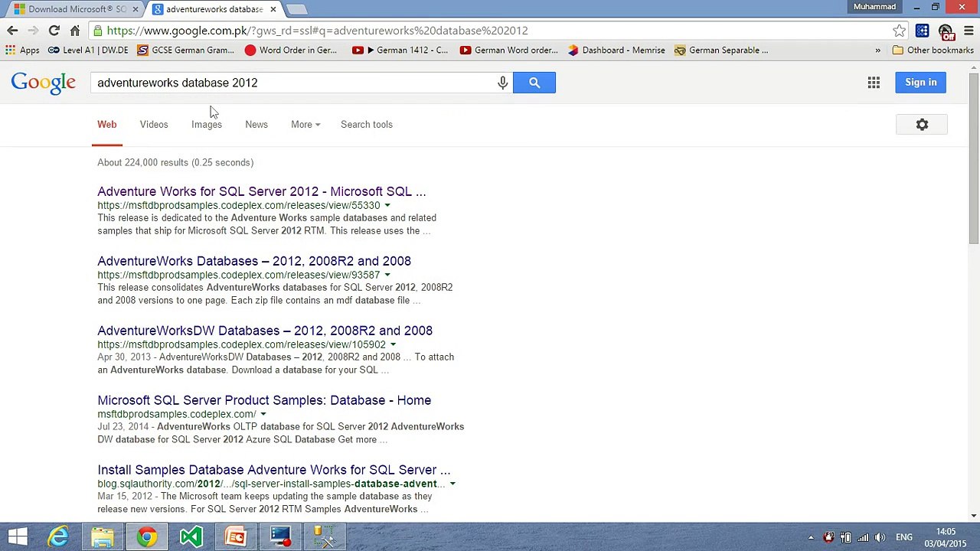Screen dimensions: 980x551
Task: Open the Google apps grid
Action: point(874,83)
